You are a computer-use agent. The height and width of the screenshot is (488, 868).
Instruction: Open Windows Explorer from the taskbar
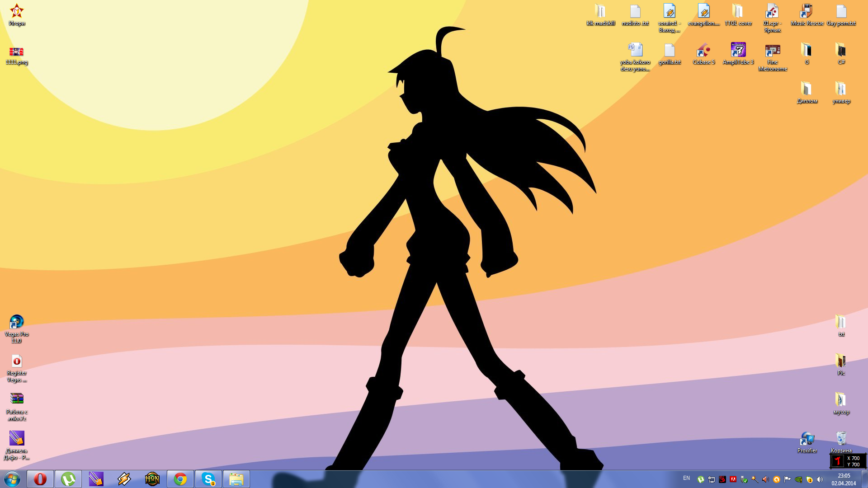[x=236, y=479]
